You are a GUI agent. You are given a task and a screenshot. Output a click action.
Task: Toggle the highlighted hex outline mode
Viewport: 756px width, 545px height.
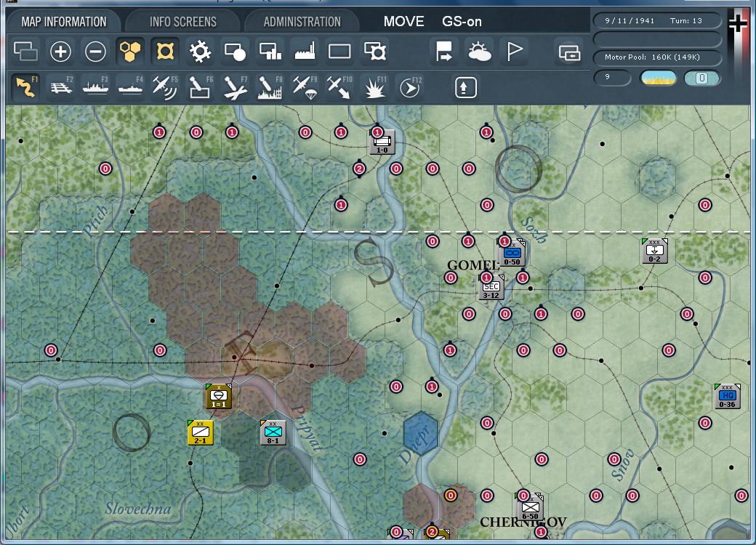click(165, 51)
